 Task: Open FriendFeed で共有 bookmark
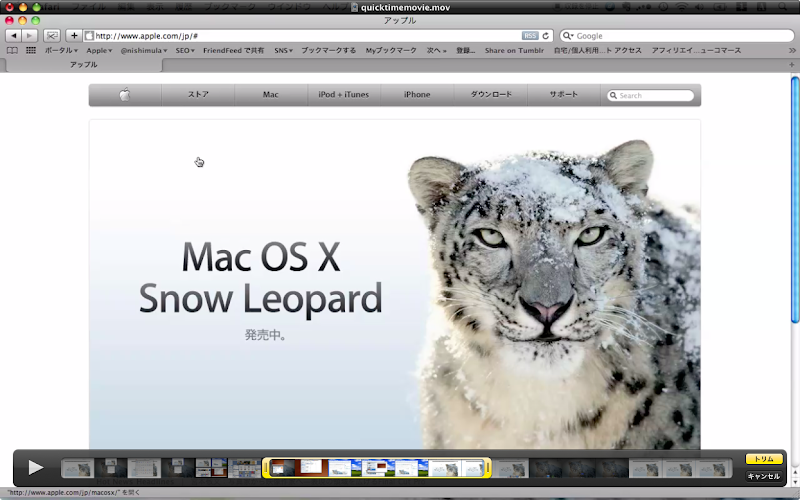[x=234, y=51]
